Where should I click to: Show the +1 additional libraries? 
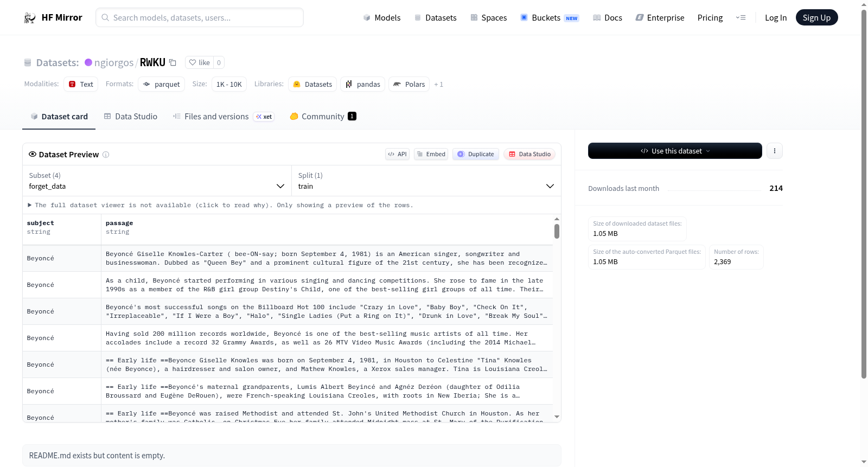[x=438, y=84]
